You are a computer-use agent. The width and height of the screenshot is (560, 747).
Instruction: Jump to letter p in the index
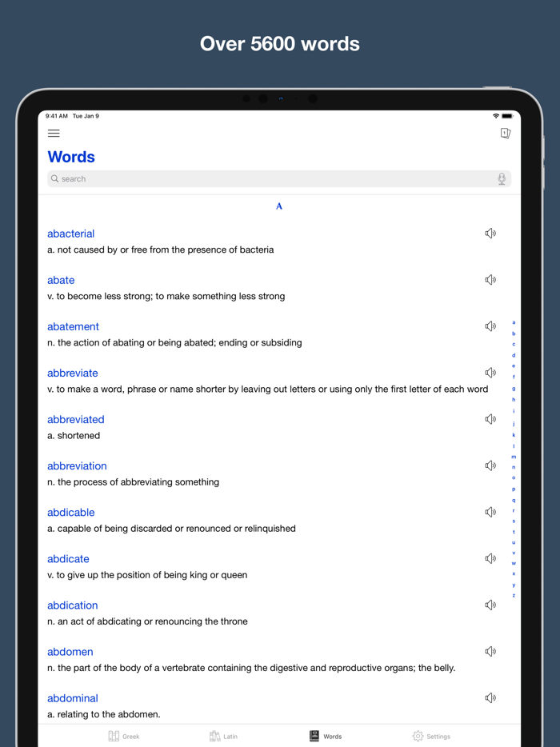tap(514, 489)
